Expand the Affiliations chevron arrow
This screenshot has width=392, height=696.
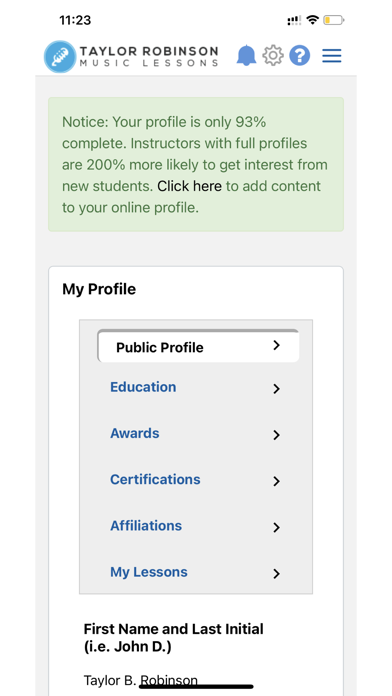[x=277, y=527]
